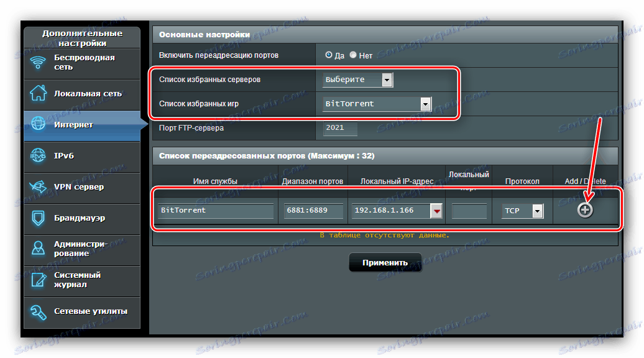Click the port range field 6881:6889

click(x=313, y=210)
